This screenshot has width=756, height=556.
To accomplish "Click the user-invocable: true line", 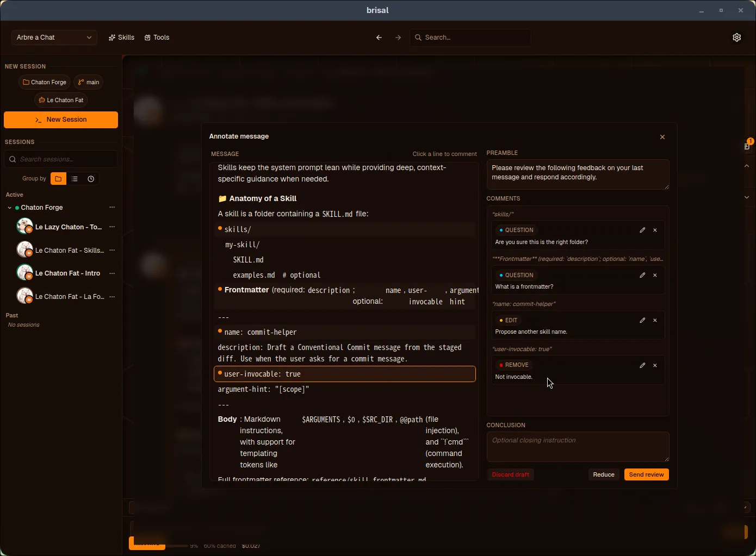I will pyautogui.click(x=345, y=374).
